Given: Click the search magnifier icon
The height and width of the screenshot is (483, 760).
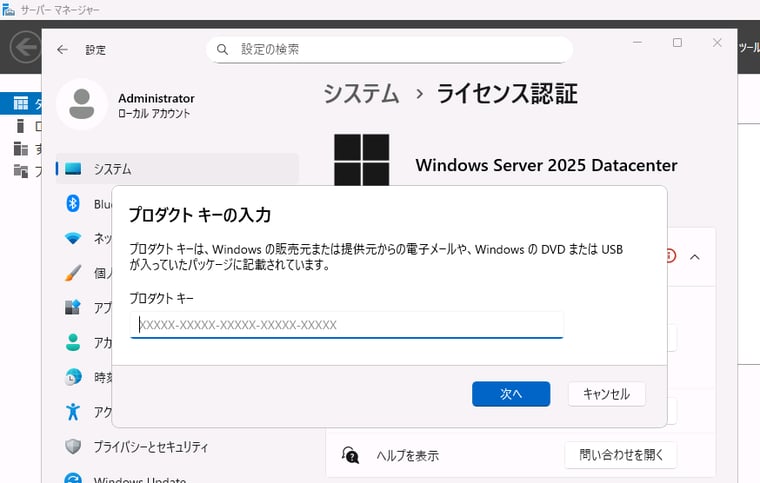Looking at the screenshot, I should click(x=222, y=49).
